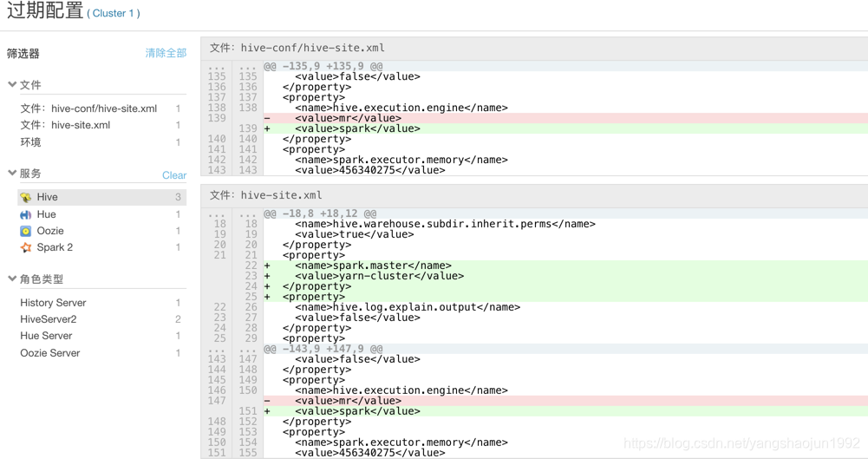Collapse the 角色类型 filter section
Screen dimensions: 868x459
point(12,279)
